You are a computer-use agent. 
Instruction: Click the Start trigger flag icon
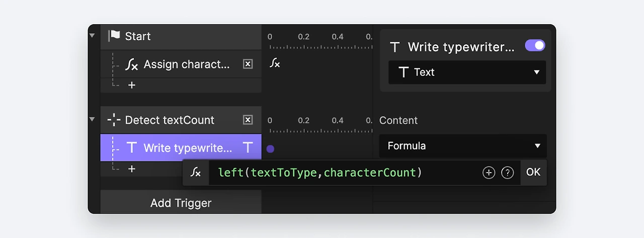click(x=114, y=36)
